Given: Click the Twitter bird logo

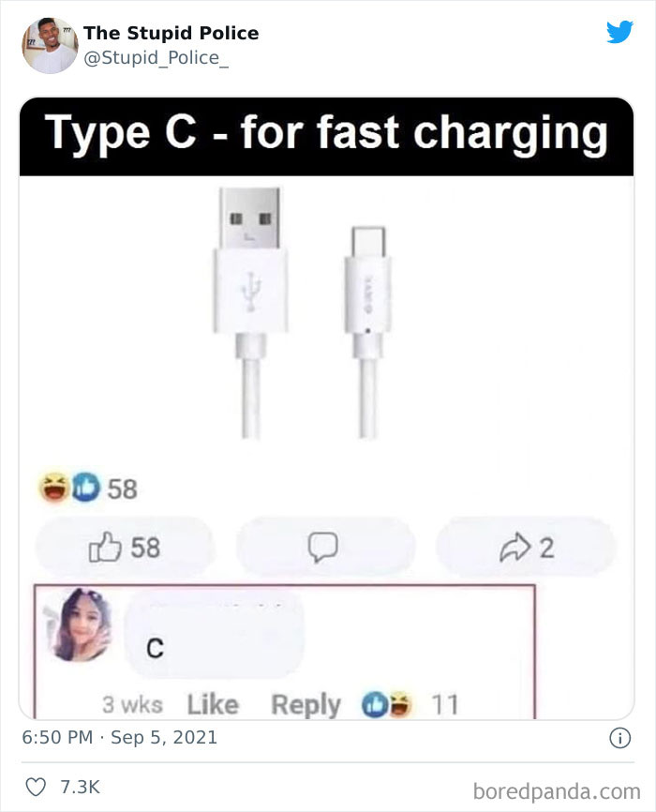Looking at the screenshot, I should (x=619, y=32).
